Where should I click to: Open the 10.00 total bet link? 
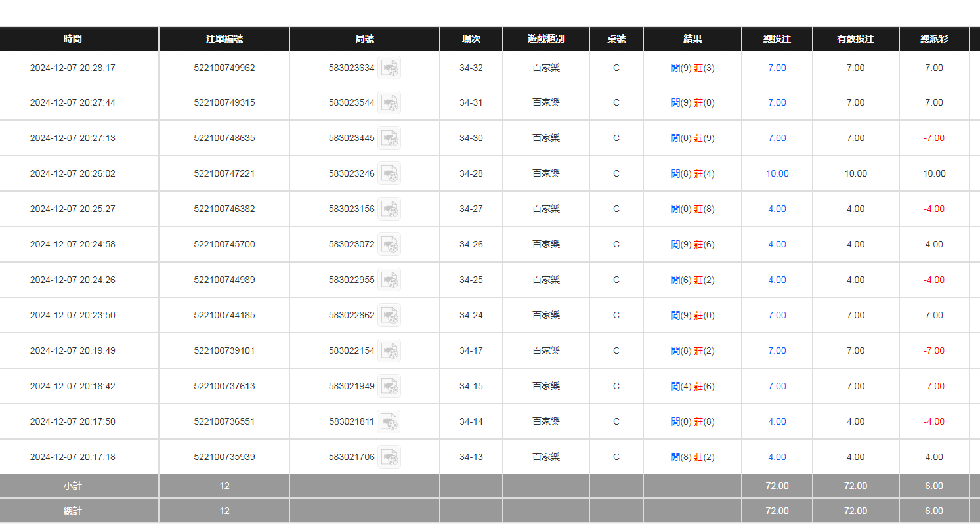click(x=777, y=174)
